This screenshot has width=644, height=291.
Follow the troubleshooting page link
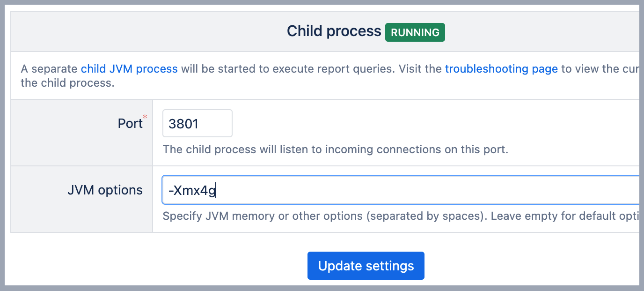(x=501, y=69)
